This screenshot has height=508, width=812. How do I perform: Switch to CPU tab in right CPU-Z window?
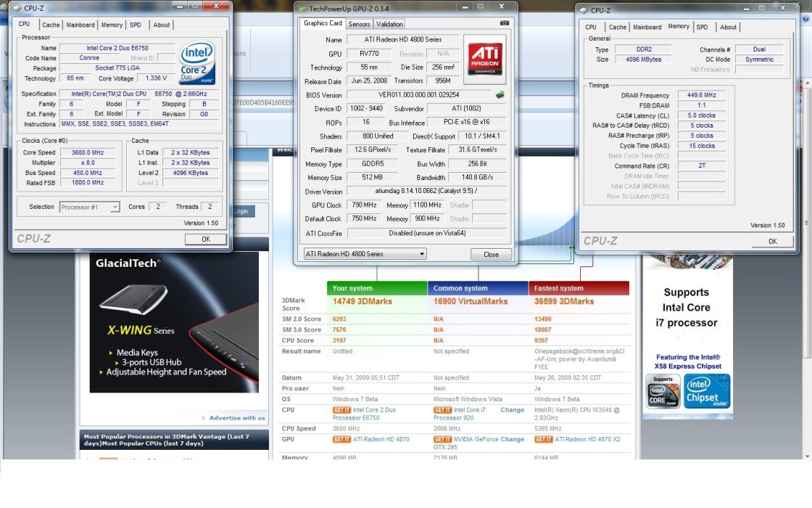coord(591,27)
